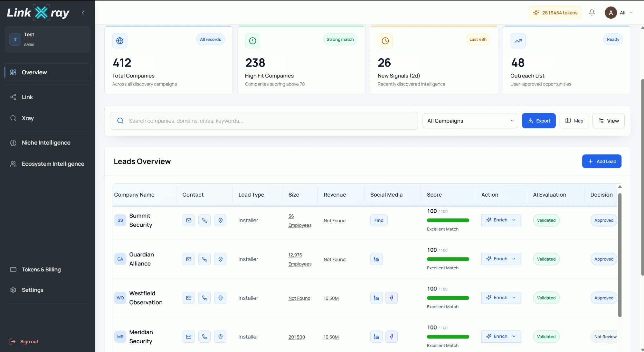The width and height of the screenshot is (644, 352).
Task: Open Meridian Security LinkedIn icon
Action: coord(376,337)
